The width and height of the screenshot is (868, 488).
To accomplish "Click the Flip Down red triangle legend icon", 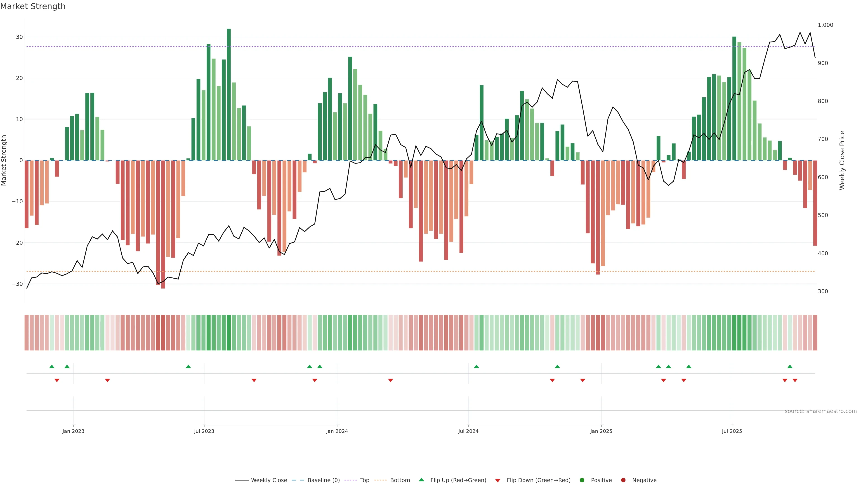I will click(498, 481).
